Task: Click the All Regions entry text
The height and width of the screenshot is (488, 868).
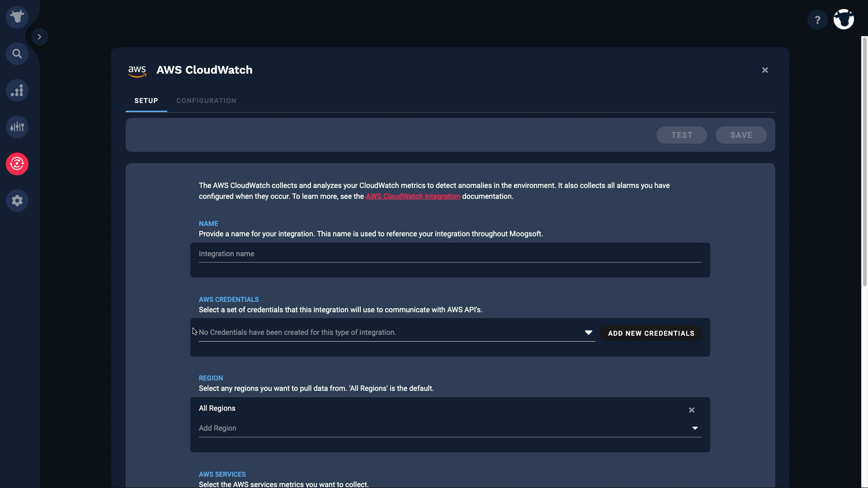Action: pyautogui.click(x=217, y=408)
